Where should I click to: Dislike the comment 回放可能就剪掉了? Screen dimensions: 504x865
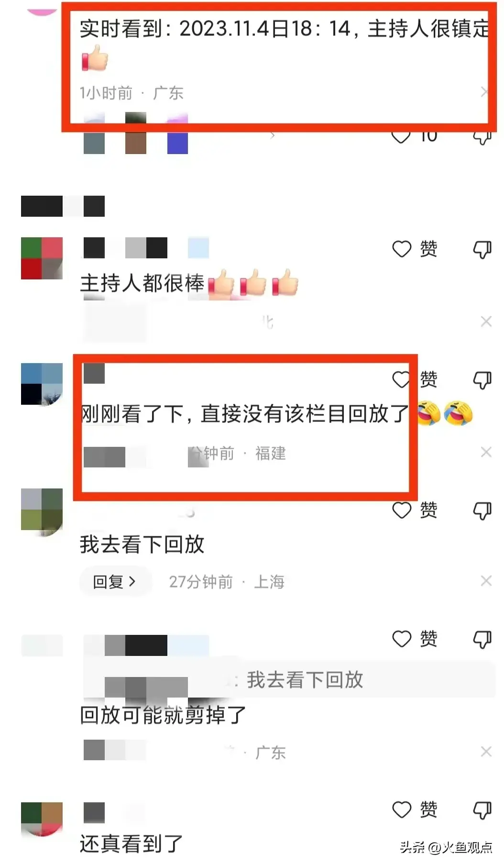coord(482,640)
